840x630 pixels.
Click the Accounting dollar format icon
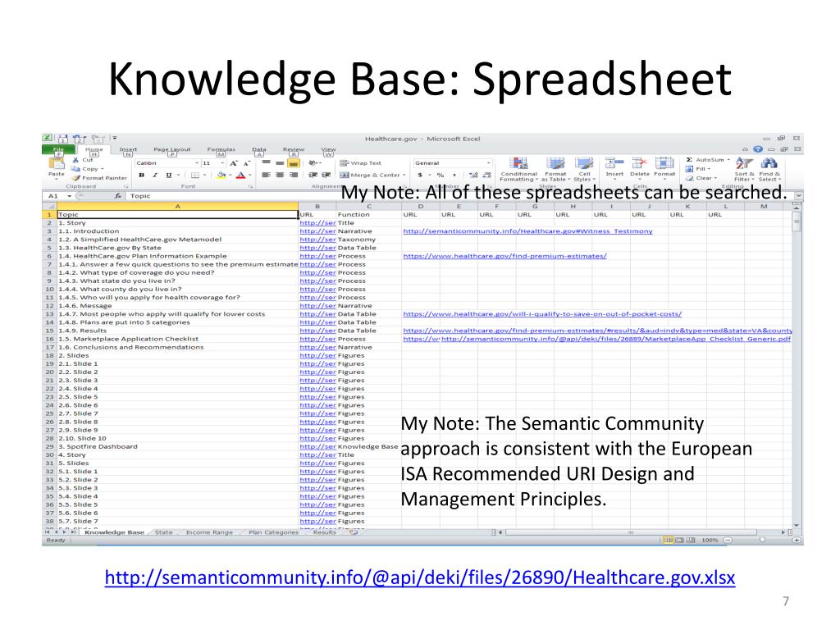421,176
